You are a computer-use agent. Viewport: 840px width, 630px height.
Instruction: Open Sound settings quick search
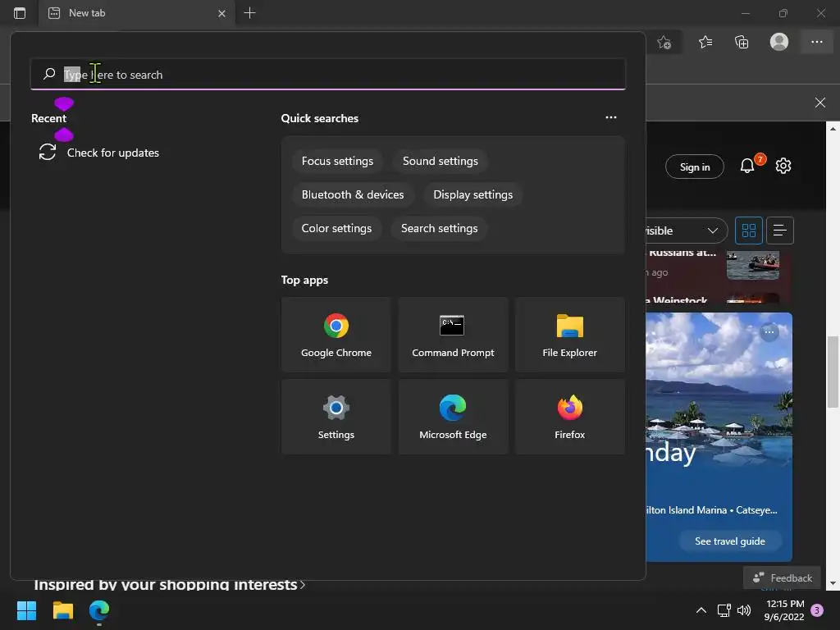(x=441, y=162)
